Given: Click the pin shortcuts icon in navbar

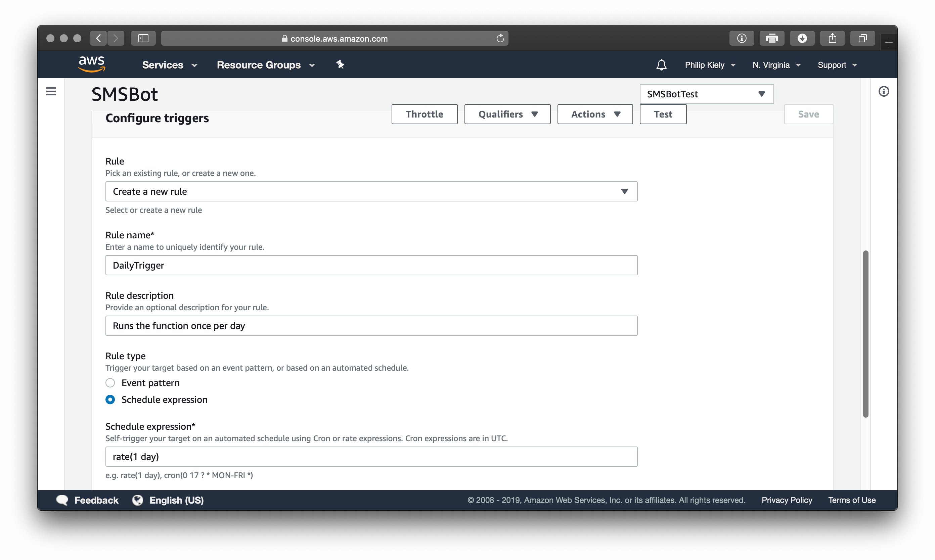Looking at the screenshot, I should (340, 64).
